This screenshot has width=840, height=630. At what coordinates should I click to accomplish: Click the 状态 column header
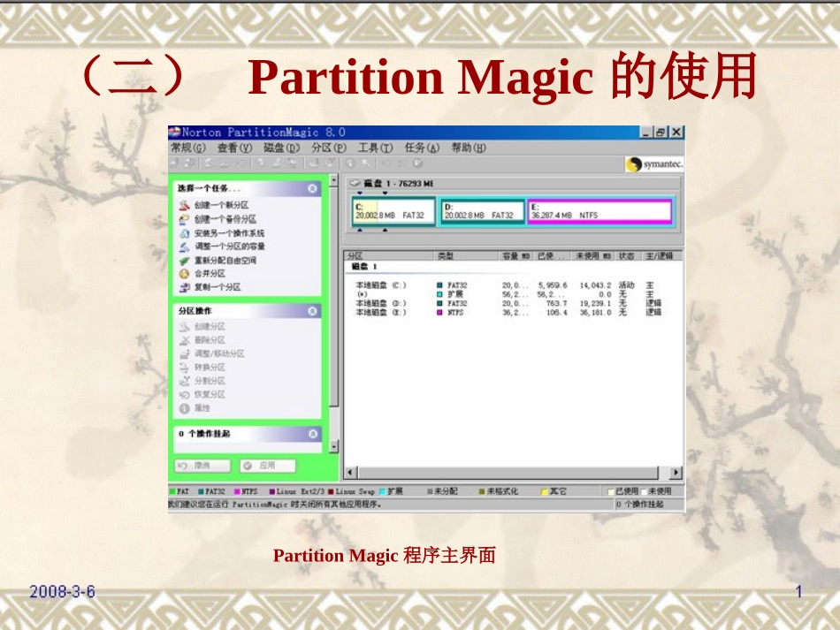pos(627,256)
